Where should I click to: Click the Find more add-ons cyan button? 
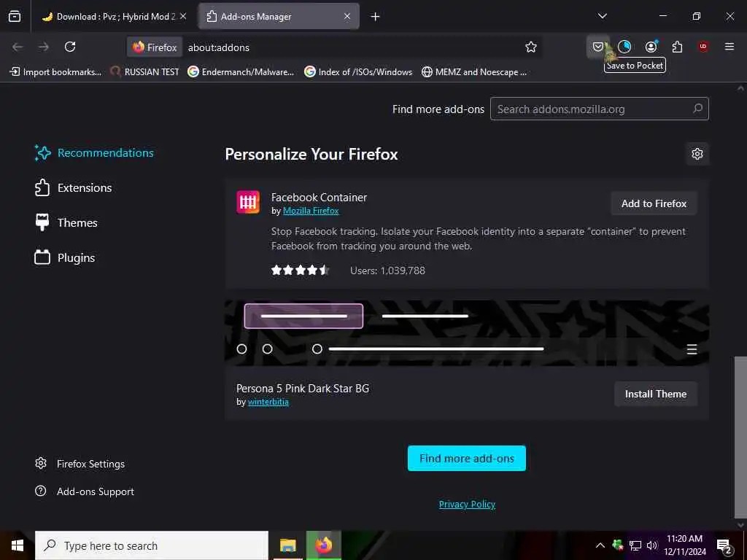point(466,458)
